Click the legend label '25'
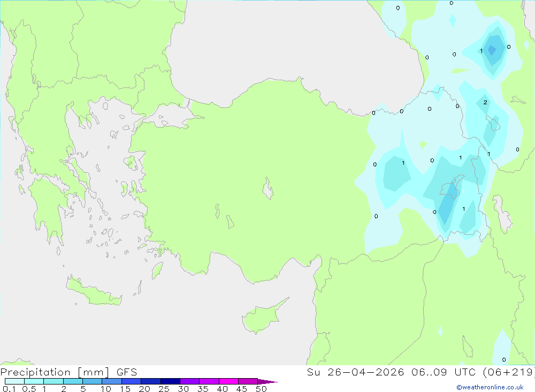Screen dimensions: 535x392 164,389
